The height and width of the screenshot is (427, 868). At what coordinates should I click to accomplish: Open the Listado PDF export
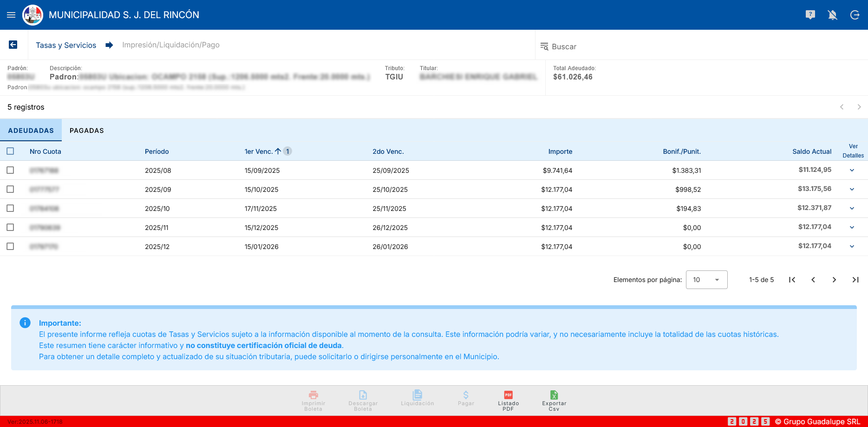coord(508,400)
